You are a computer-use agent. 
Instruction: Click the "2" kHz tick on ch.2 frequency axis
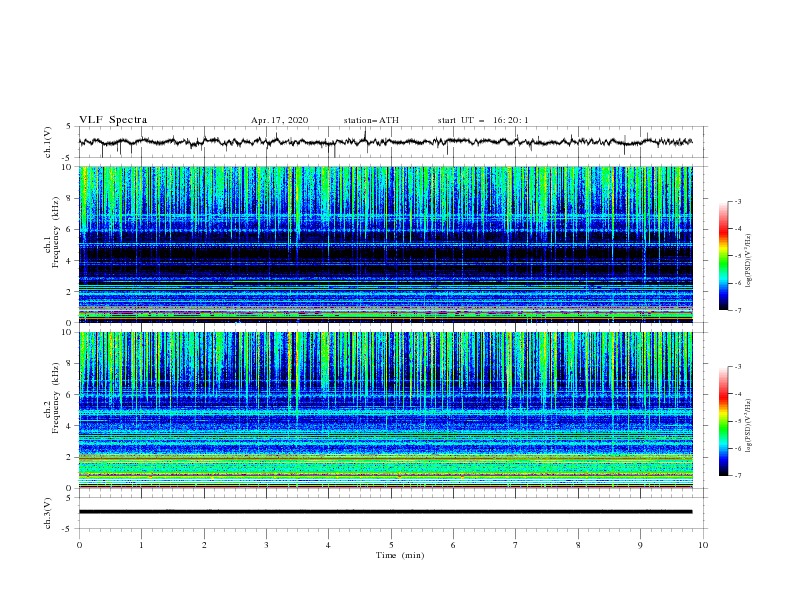coord(69,457)
